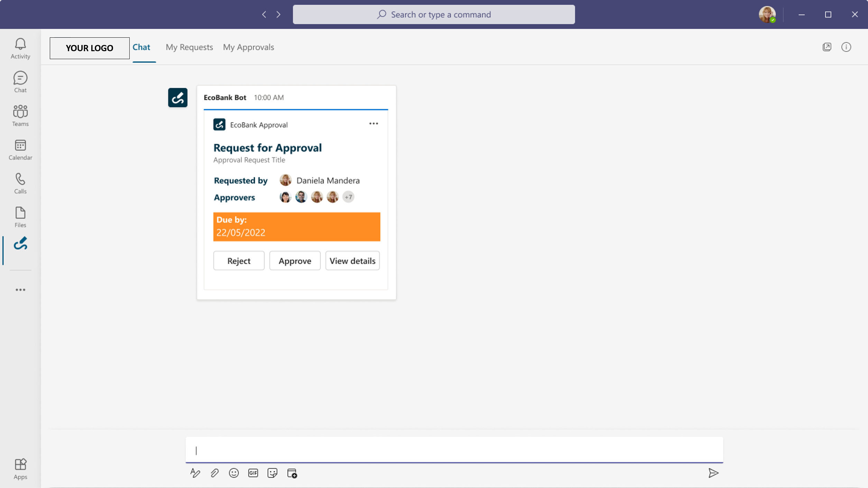Open the Calendar icon in sidebar

pos(20,149)
